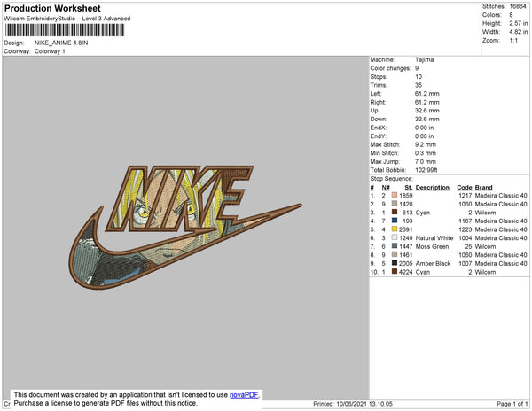Click the Printed date 10/06/2021 text
The width and height of the screenshot is (532, 411).
pos(353,404)
